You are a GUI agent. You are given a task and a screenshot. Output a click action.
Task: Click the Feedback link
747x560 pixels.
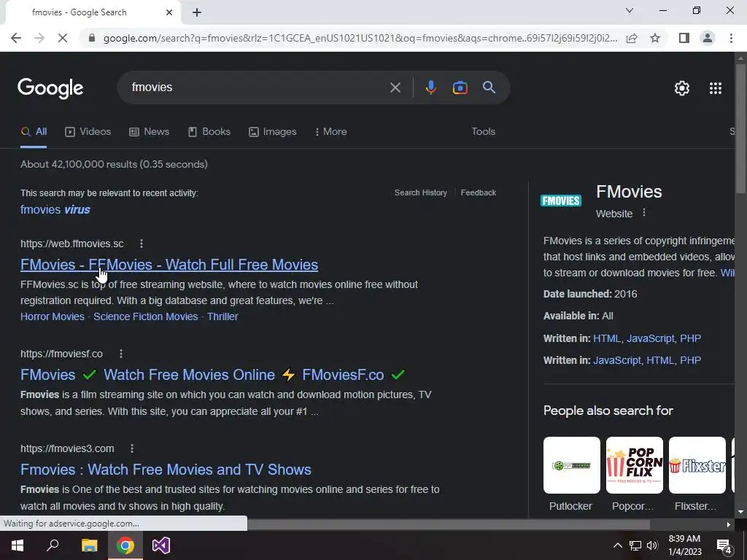click(x=479, y=192)
